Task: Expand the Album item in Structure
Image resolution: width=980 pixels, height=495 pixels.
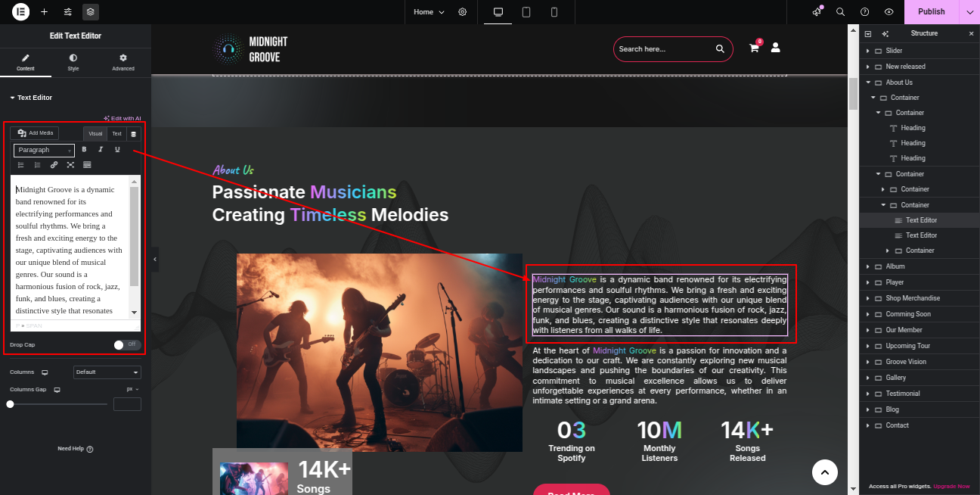Action: (x=868, y=266)
